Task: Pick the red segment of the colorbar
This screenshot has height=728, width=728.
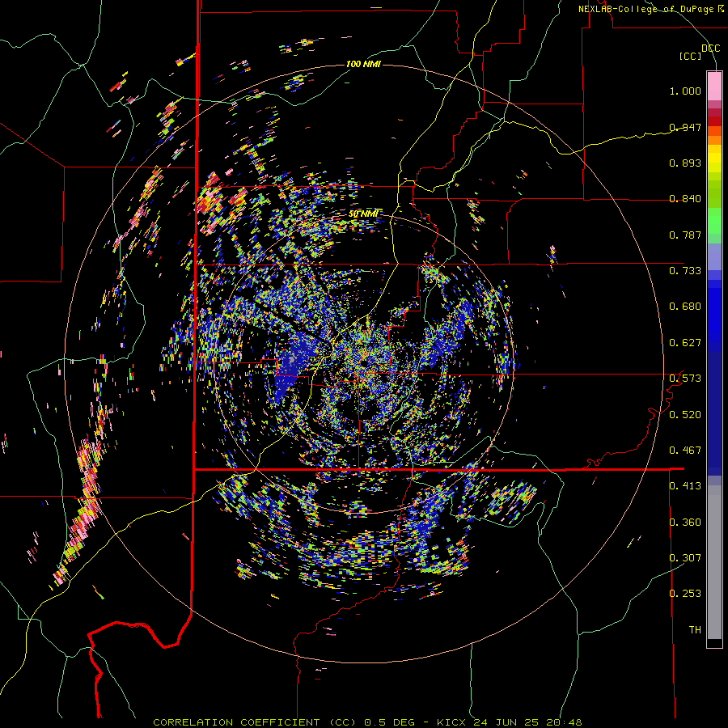Action: (714, 121)
